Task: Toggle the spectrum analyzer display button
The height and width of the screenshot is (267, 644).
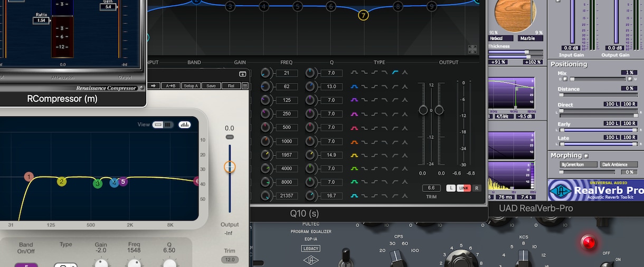Action: pos(185,125)
